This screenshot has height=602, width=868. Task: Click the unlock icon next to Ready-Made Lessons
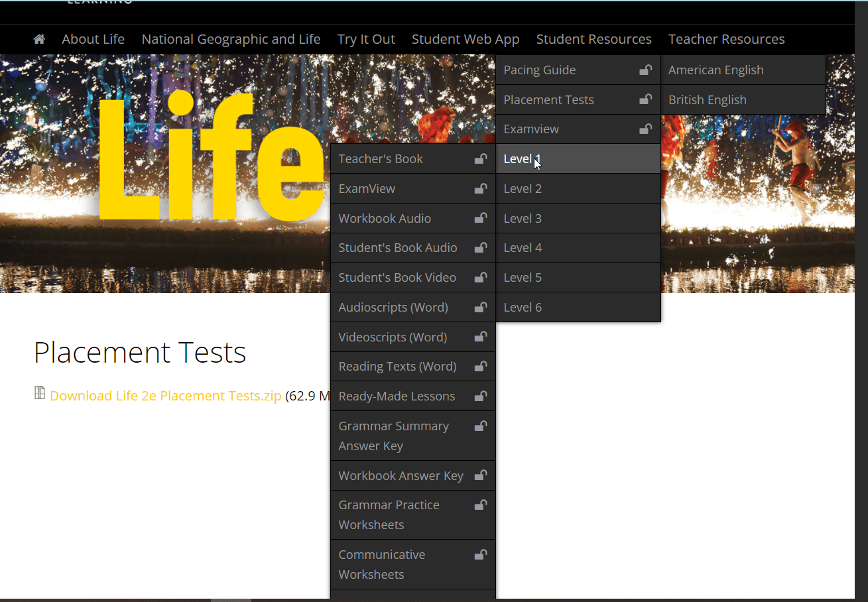479,396
